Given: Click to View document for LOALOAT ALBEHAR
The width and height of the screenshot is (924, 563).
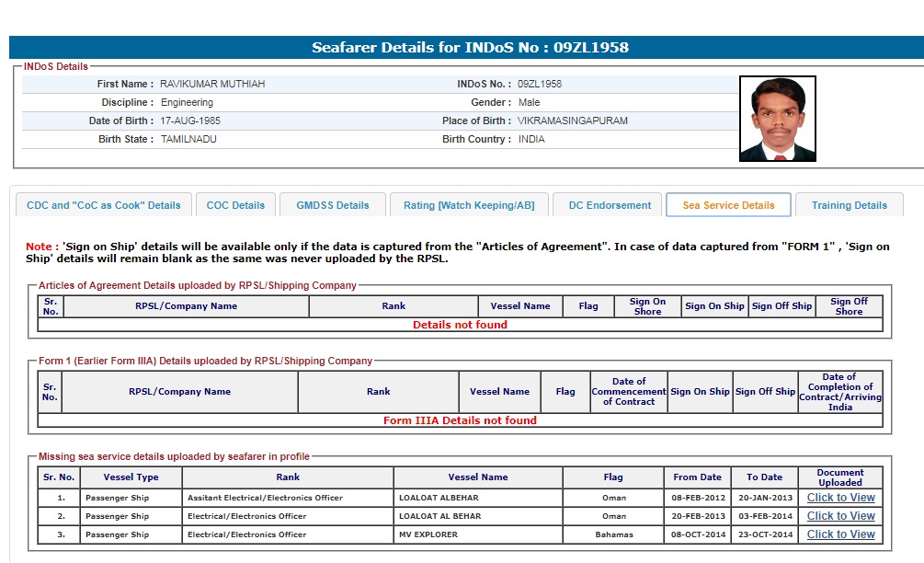Looking at the screenshot, I should (840, 498).
